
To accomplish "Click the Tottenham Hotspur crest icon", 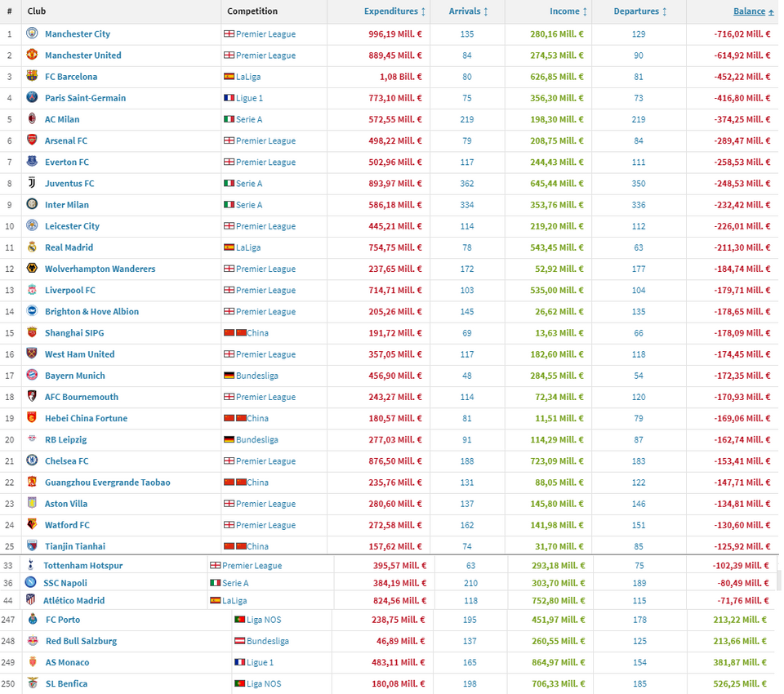I will coord(30,565).
